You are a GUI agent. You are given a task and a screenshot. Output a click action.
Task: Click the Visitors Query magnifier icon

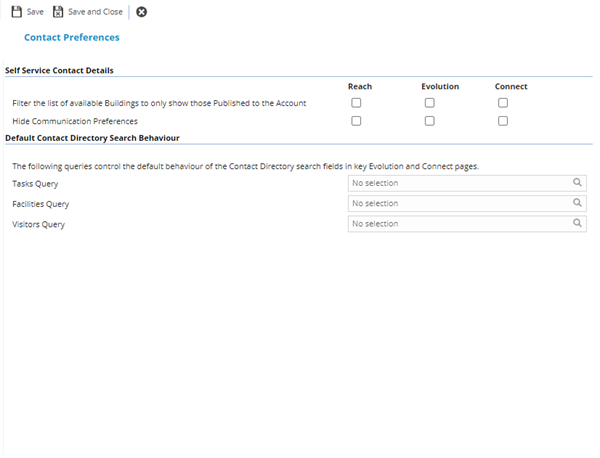(x=578, y=224)
